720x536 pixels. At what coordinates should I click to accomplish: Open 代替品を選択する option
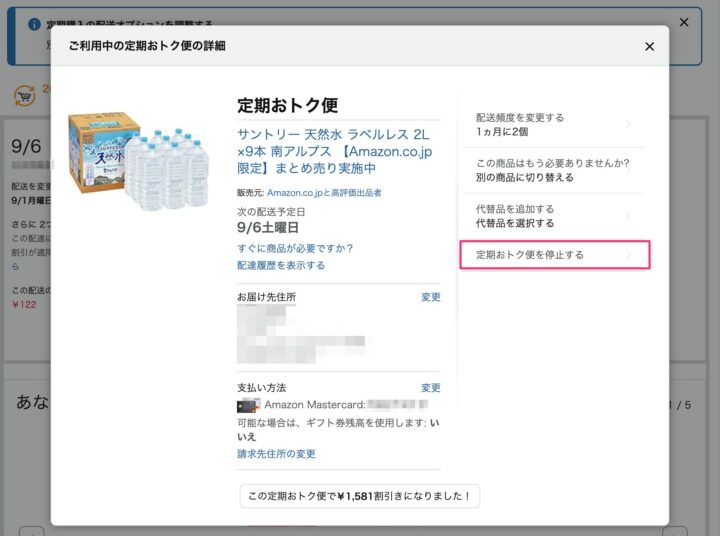(553, 216)
